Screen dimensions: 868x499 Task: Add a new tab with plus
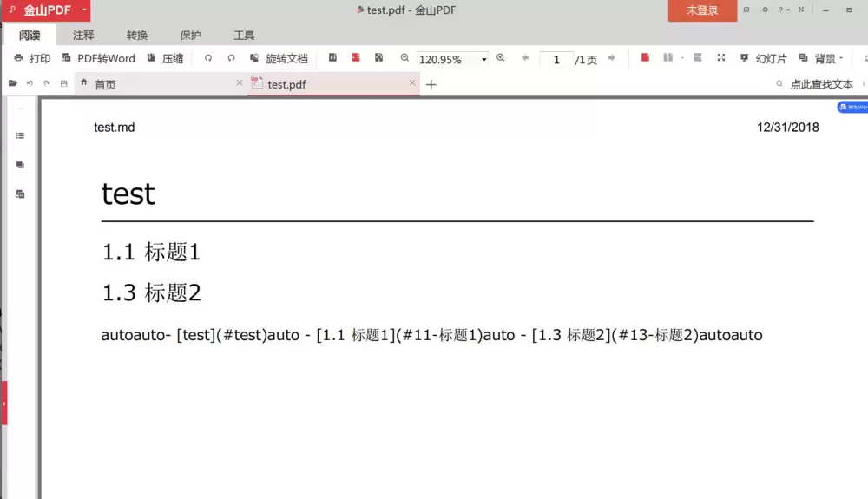tap(431, 85)
